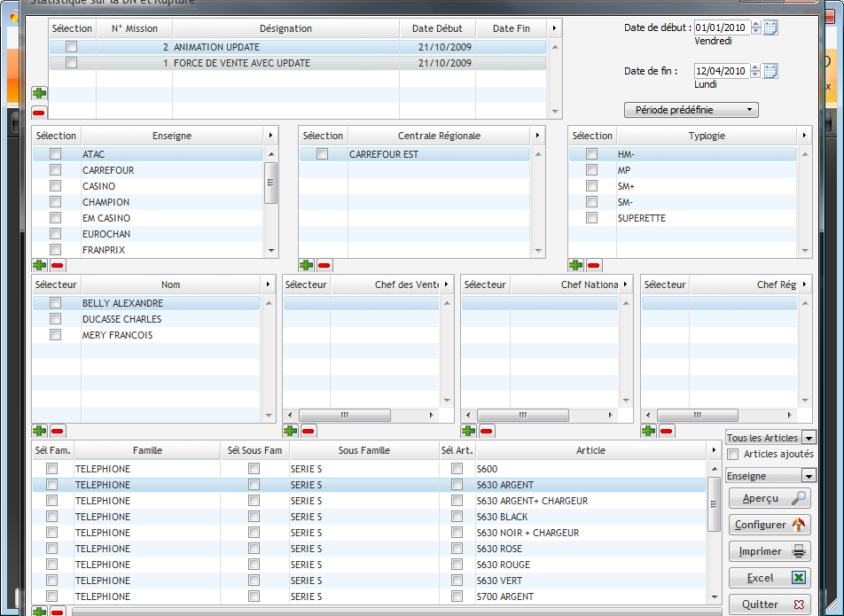This screenshot has width=844, height=616.
Task: Click the green plus beside the missions table
Action: (x=39, y=93)
